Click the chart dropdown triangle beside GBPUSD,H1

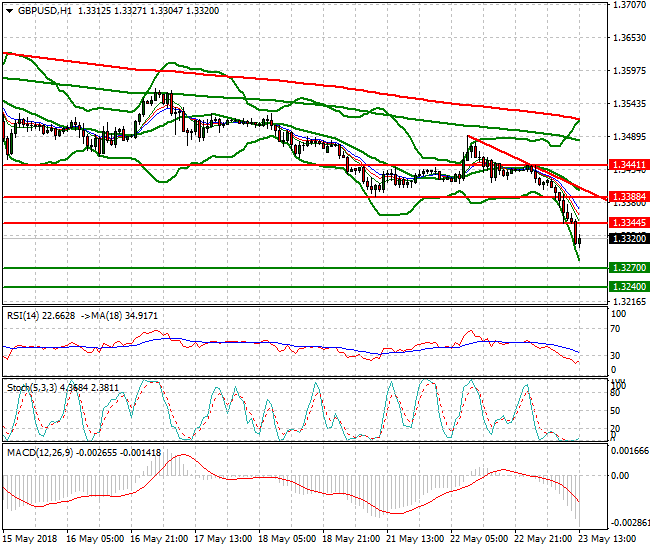(x=10, y=11)
